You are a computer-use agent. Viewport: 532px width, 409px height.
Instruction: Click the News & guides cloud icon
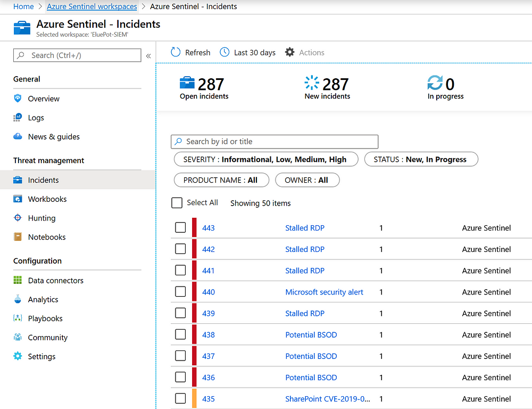click(18, 136)
